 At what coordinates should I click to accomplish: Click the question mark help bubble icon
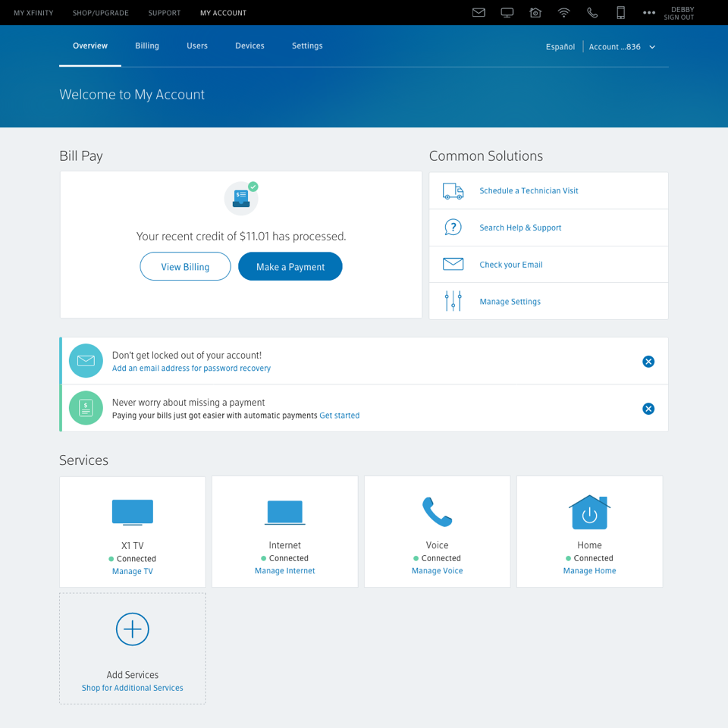(x=453, y=227)
